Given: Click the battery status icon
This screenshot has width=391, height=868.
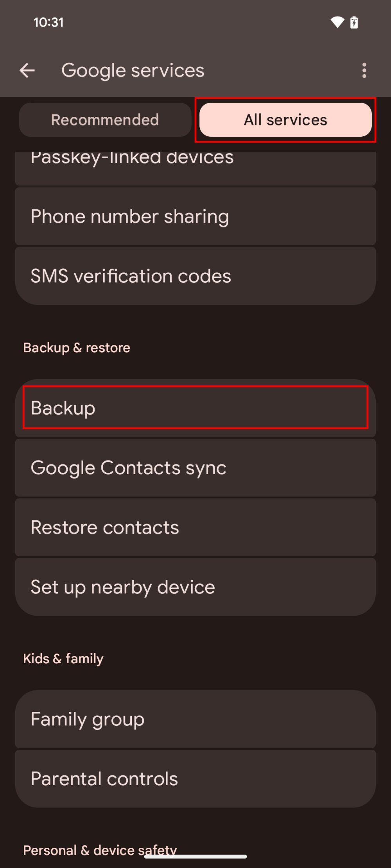Looking at the screenshot, I should coord(353,22).
